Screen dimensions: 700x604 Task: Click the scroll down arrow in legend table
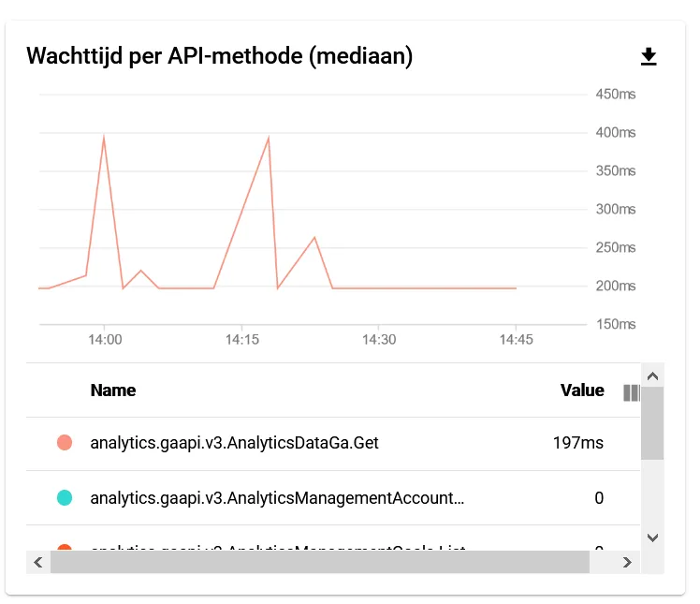(x=653, y=538)
